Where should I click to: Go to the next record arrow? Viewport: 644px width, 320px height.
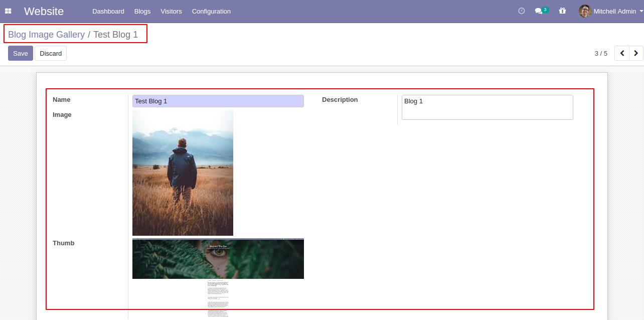tap(636, 53)
